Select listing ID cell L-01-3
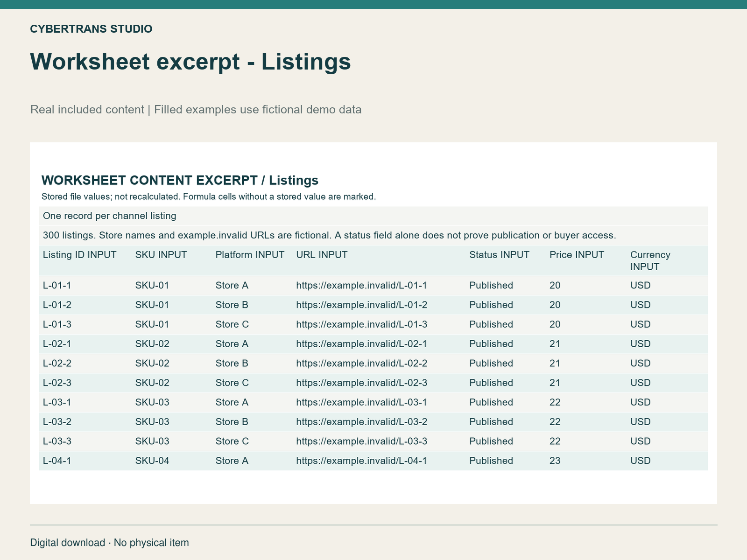Viewport: 747px width, 560px height. [x=57, y=325]
